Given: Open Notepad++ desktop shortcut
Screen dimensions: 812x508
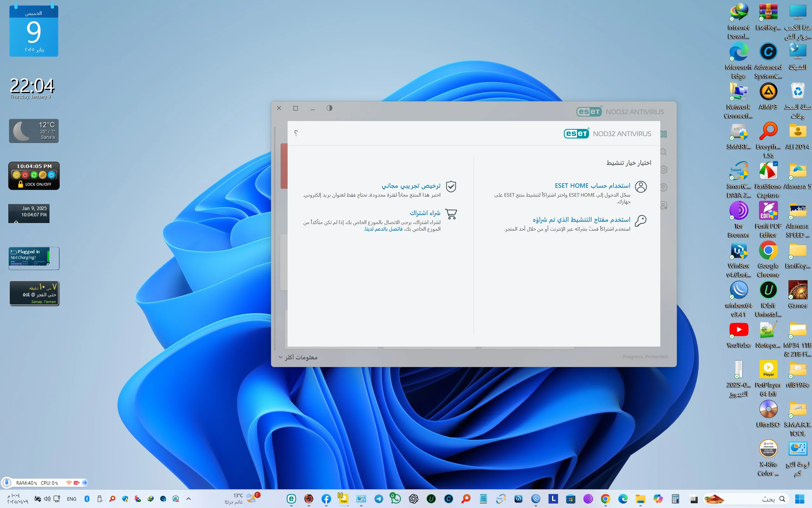Looking at the screenshot, I should coord(768,335).
